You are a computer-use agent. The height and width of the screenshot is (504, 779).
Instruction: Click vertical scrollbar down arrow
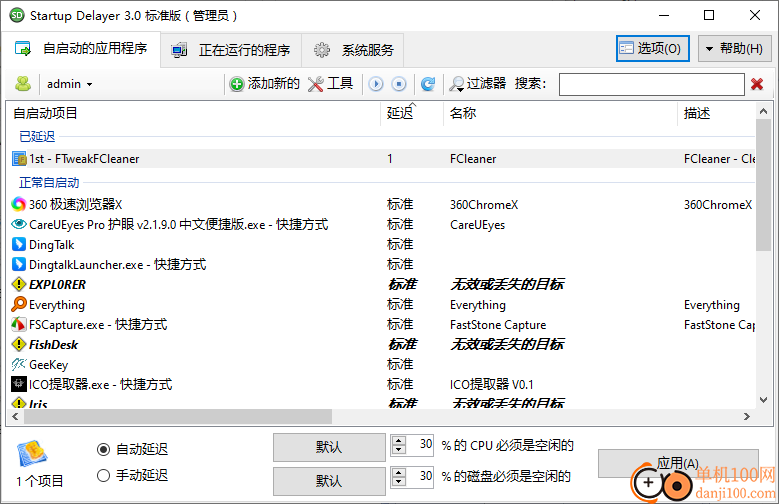click(763, 400)
